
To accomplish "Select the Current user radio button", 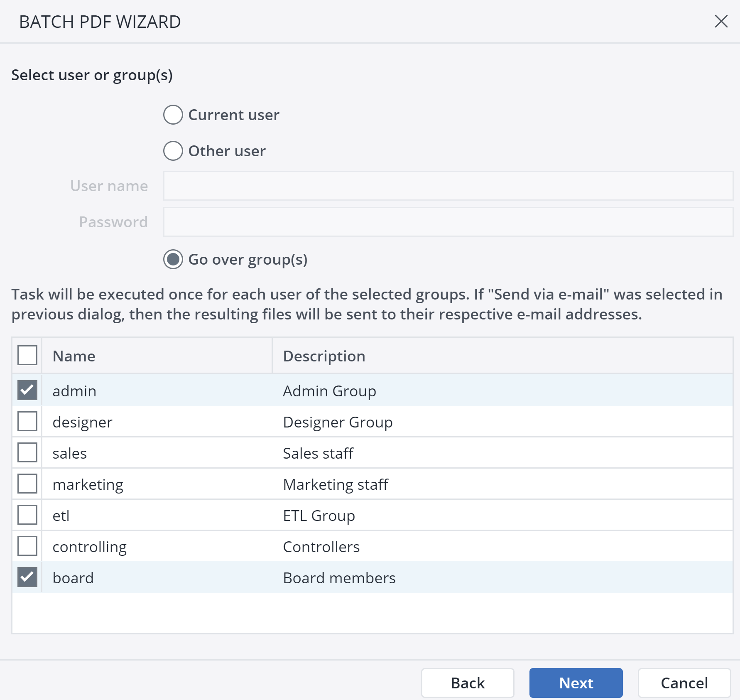I will [x=173, y=115].
